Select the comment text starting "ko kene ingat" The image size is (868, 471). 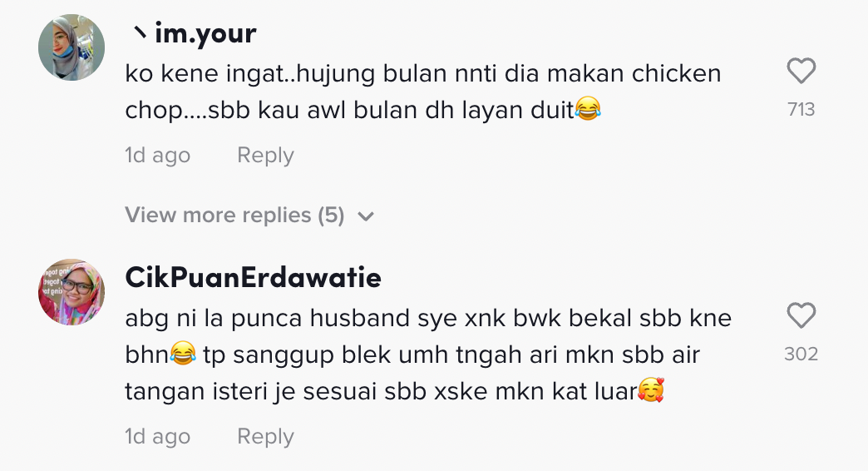(x=423, y=92)
